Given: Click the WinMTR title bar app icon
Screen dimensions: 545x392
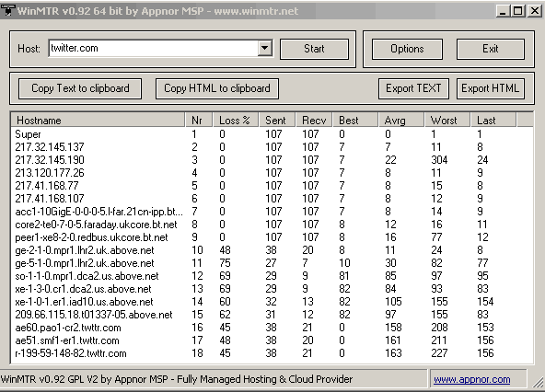Looking at the screenshot, I should (8, 10).
